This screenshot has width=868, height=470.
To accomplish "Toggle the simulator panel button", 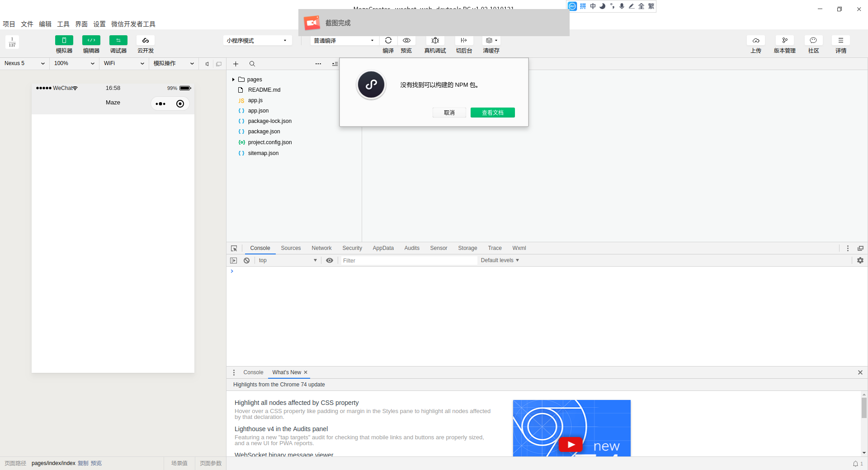I will click(64, 40).
